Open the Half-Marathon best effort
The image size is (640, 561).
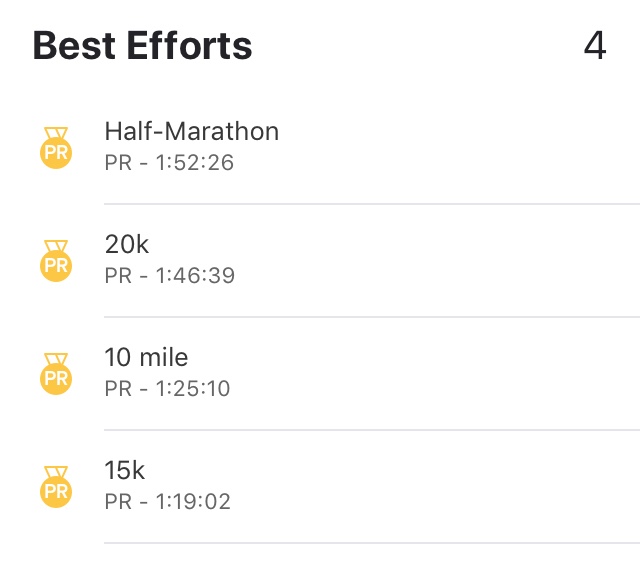click(x=192, y=131)
